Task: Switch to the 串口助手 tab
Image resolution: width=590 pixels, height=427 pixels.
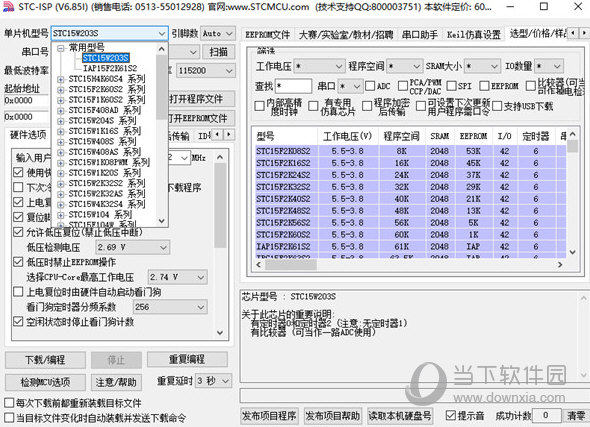Action: click(420, 35)
